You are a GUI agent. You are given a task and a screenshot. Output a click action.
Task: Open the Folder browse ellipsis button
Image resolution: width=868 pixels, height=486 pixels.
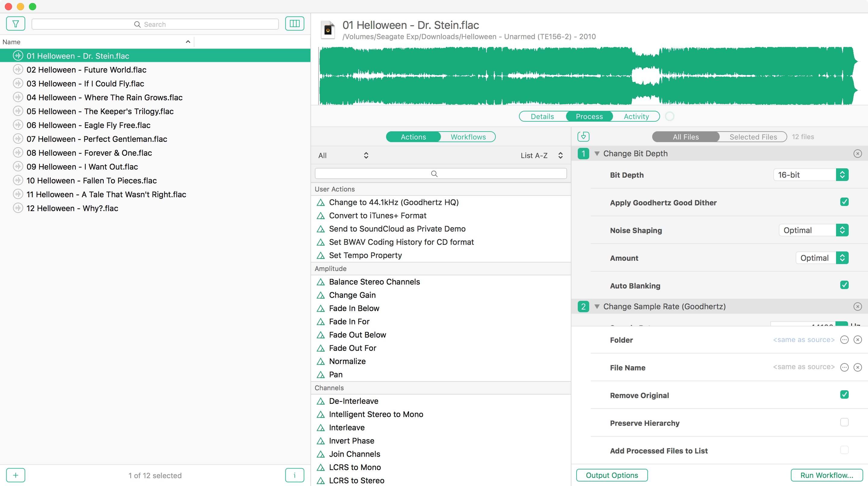(x=844, y=340)
